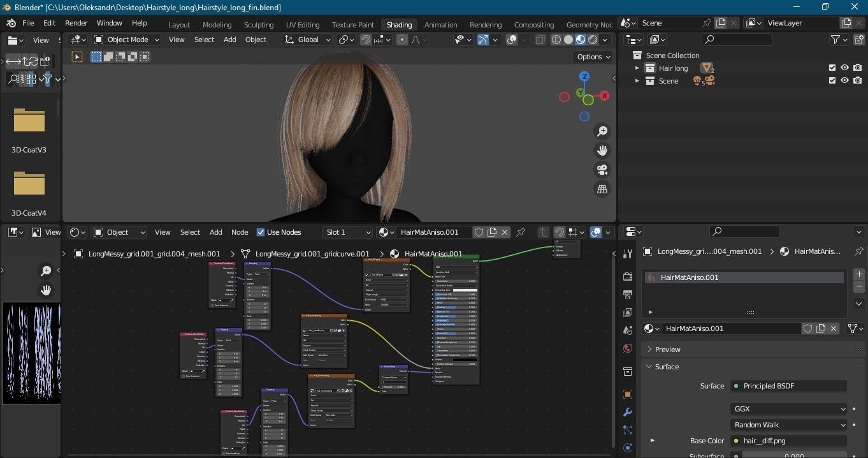868x458 pixels.
Task: Switch to the Sculpting workspace tab
Action: pyautogui.click(x=259, y=25)
